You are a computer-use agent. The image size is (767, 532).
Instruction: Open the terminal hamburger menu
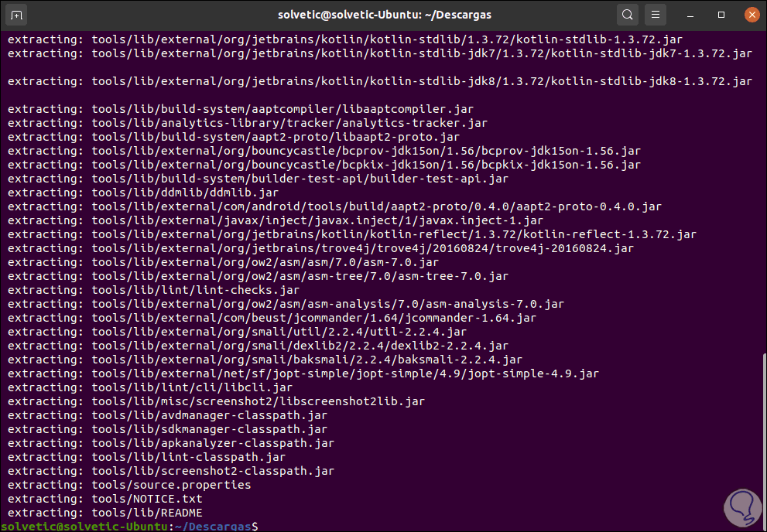(655, 15)
